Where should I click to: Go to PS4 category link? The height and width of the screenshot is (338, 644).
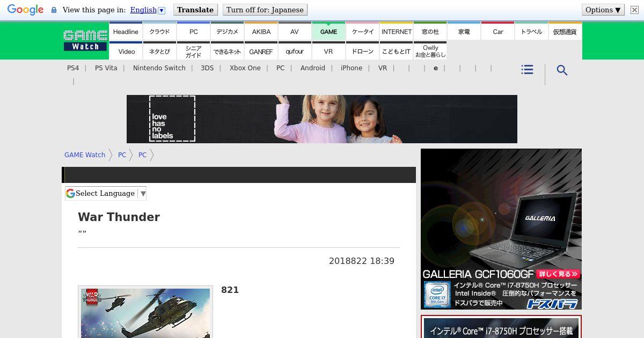pos(73,68)
